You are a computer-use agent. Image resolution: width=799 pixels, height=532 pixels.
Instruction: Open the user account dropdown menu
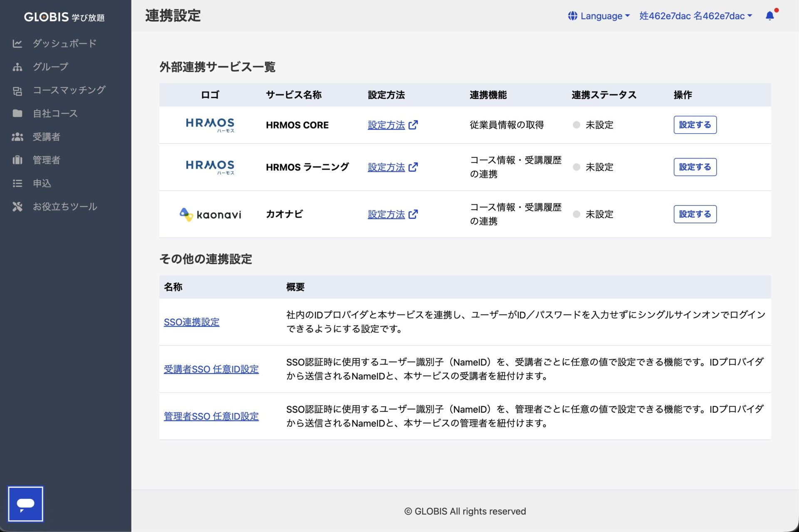point(695,16)
